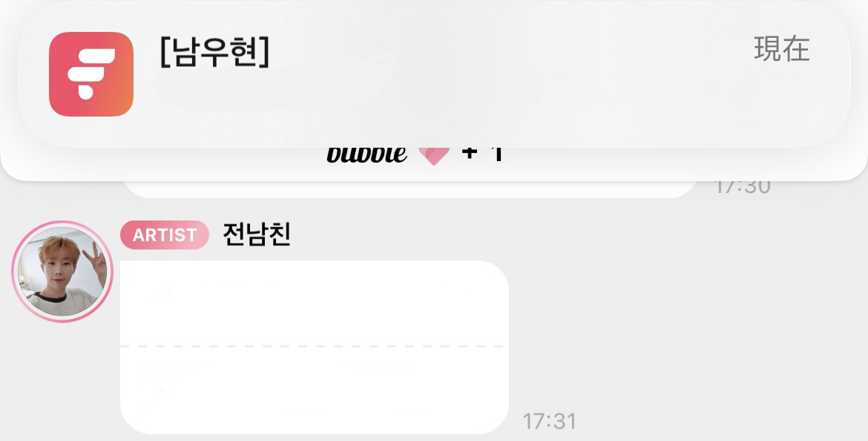Open the [남우현] notification title
The width and height of the screenshot is (868, 441).
click(x=215, y=53)
